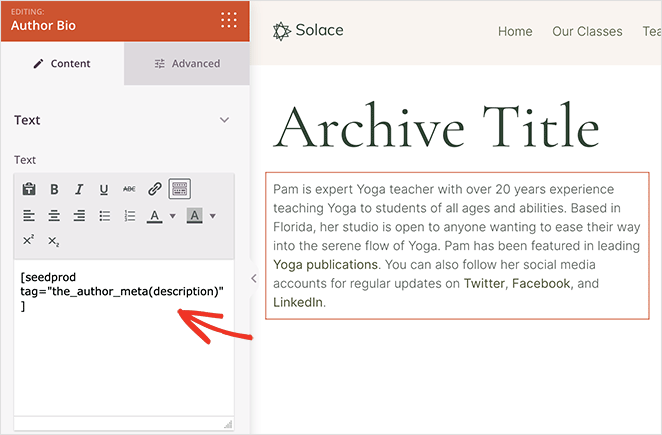The image size is (662, 435).
Task: Click the insert link icon
Action: pos(155,189)
